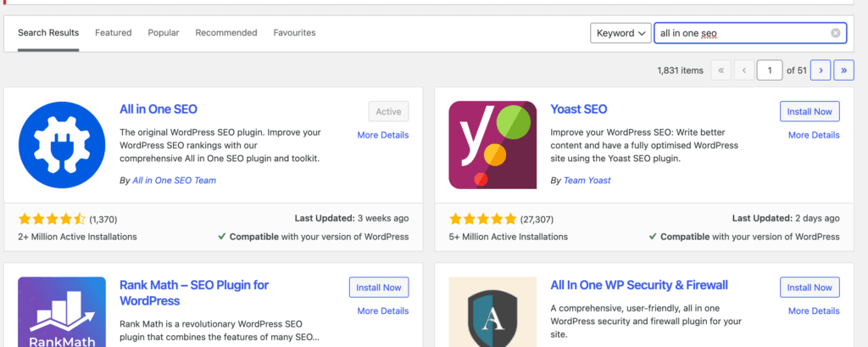
Task: Open the Keyword search type dropdown
Action: 620,33
